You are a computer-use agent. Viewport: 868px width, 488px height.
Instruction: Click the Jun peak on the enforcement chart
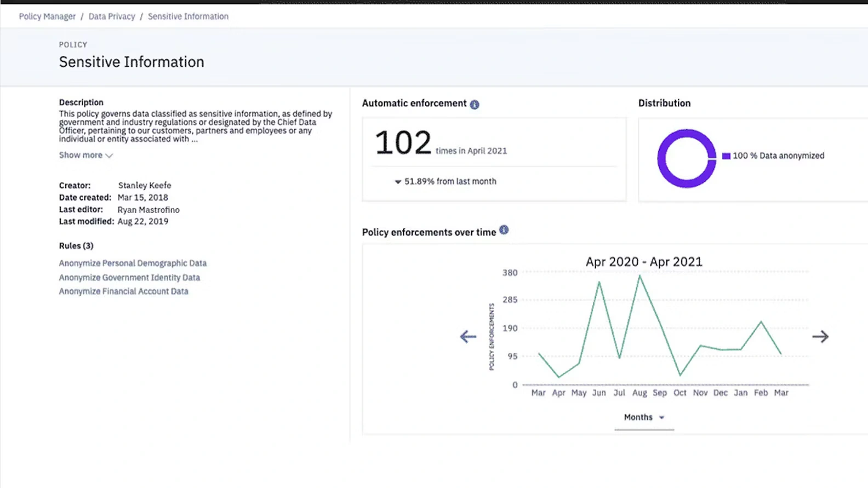tap(599, 282)
